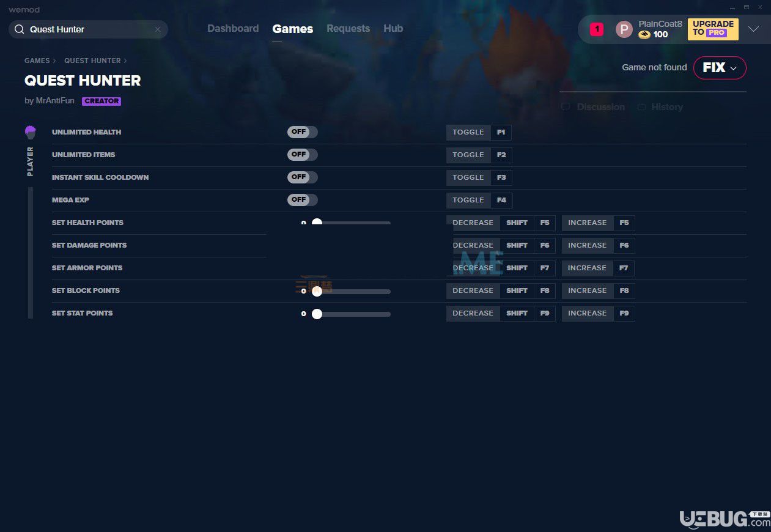Click the health points slider handle
The image size is (771, 532).
coord(317,223)
